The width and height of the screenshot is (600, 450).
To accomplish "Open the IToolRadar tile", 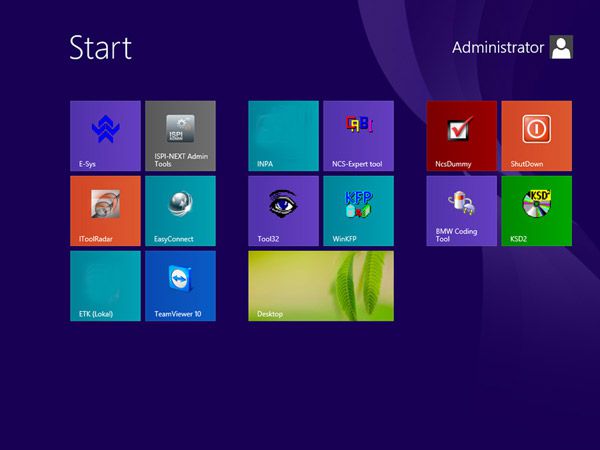I will coord(105,211).
